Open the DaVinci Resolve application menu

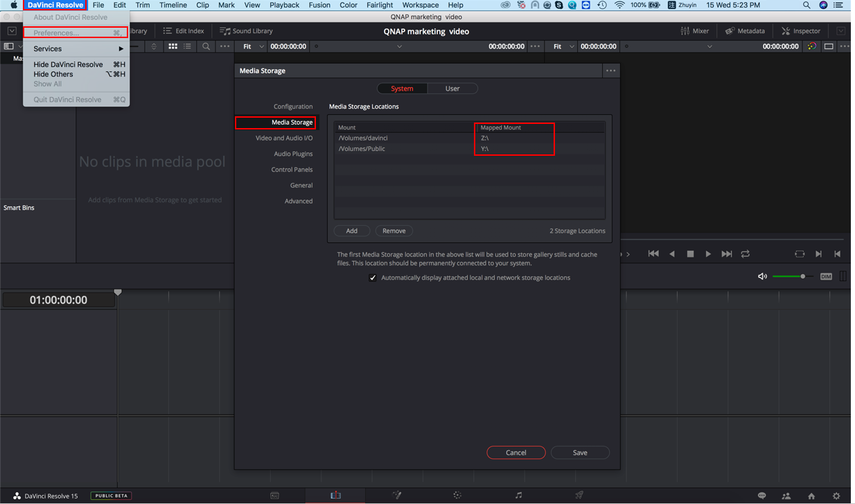pyautogui.click(x=55, y=5)
